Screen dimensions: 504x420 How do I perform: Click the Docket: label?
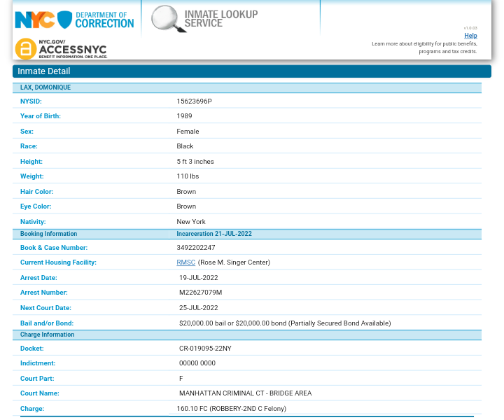(x=31, y=349)
